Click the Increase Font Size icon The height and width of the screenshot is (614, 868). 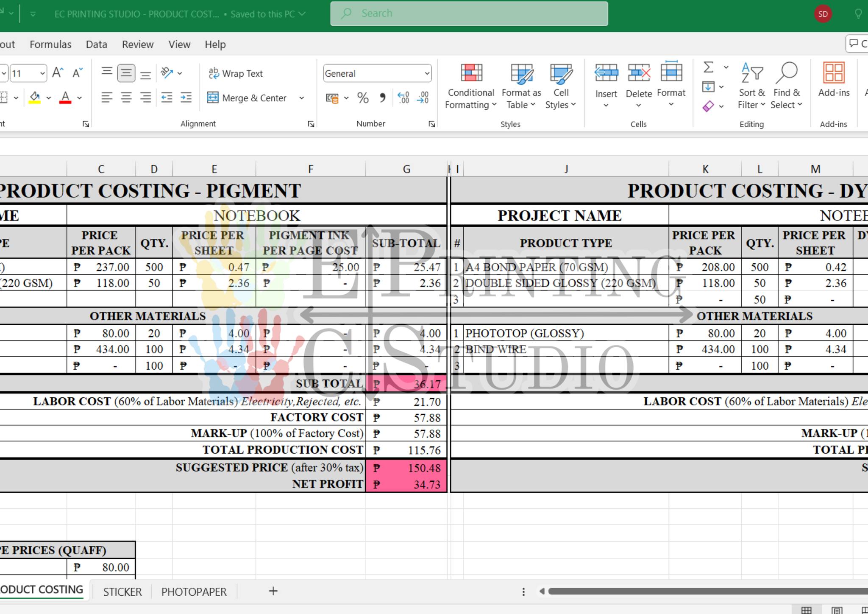58,73
